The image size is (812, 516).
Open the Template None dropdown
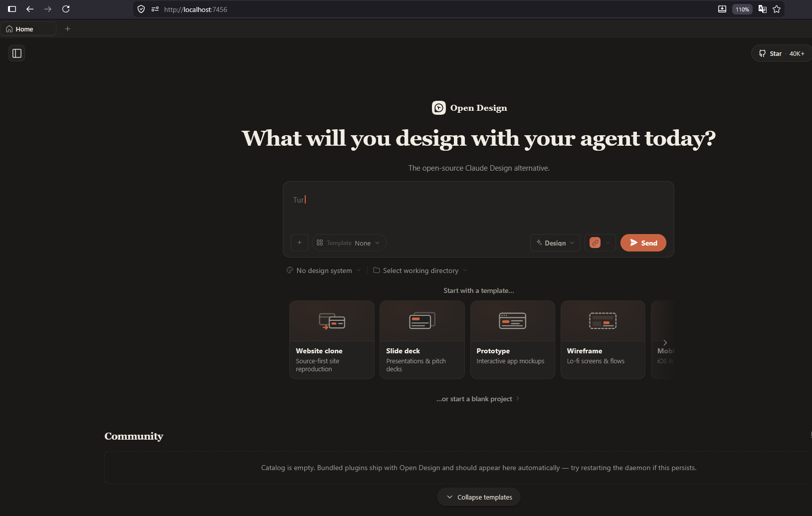pos(349,243)
